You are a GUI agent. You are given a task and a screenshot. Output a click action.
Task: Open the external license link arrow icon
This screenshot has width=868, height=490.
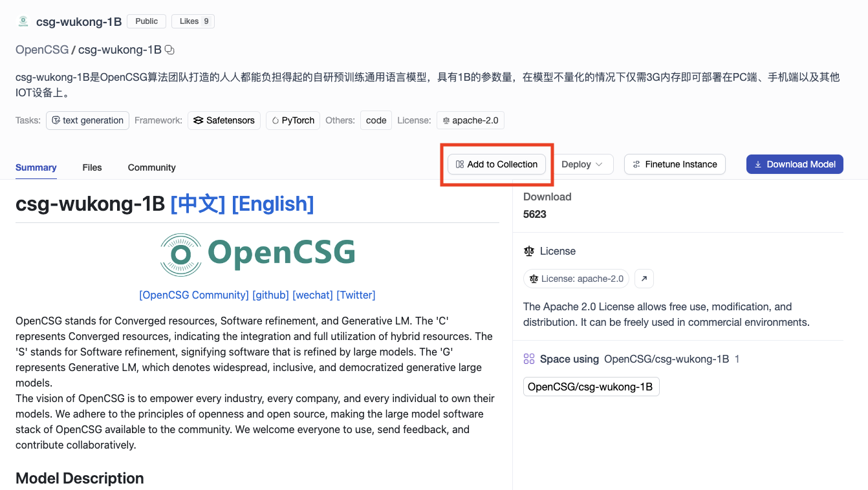pos(644,279)
